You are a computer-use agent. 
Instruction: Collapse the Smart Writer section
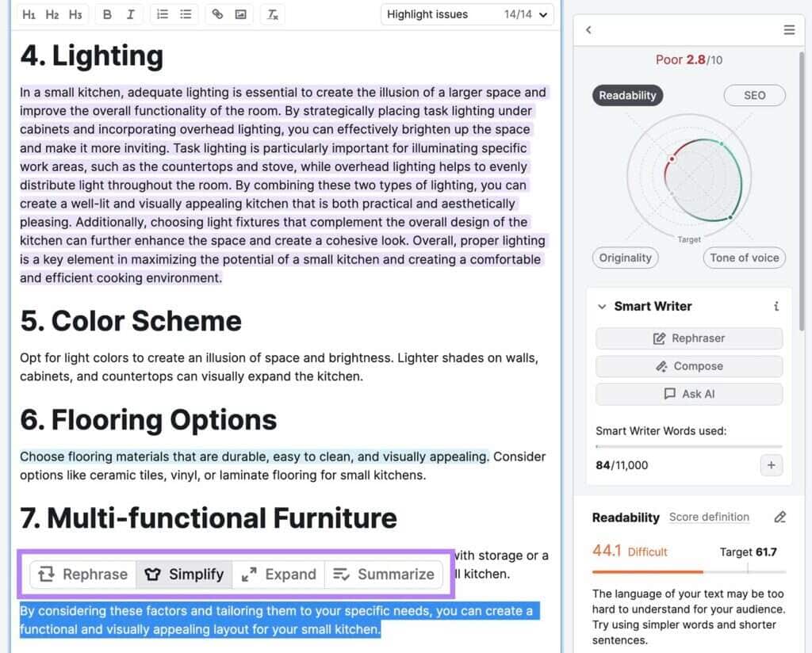tap(602, 307)
